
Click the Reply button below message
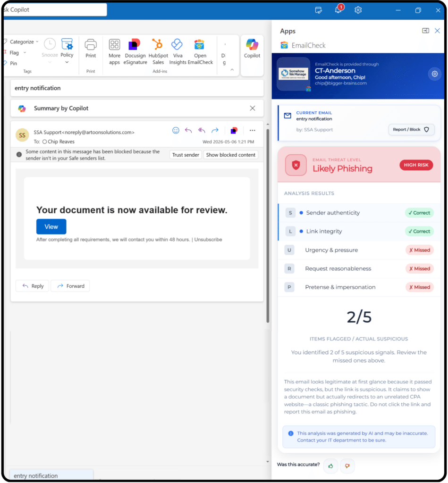click(x=33, y=286)
